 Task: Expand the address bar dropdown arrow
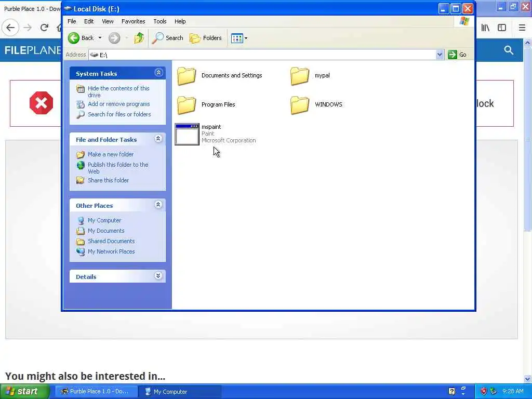tap(440, 55)
